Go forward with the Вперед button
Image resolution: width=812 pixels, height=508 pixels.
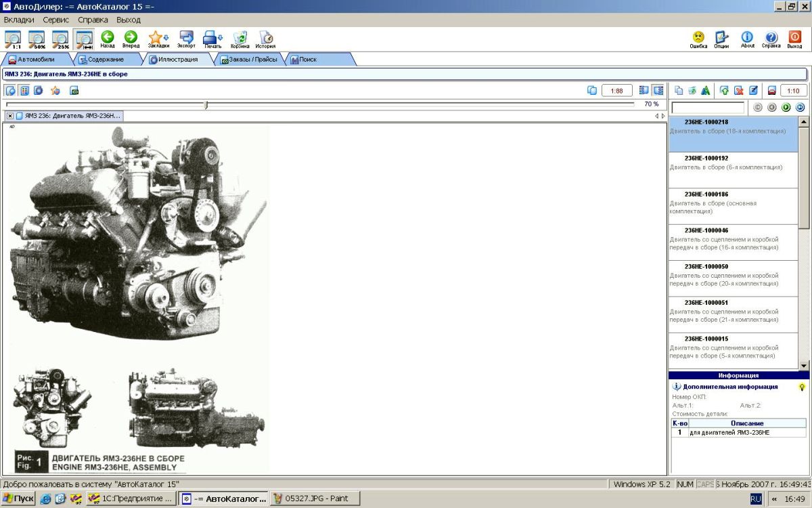point(131,39)
